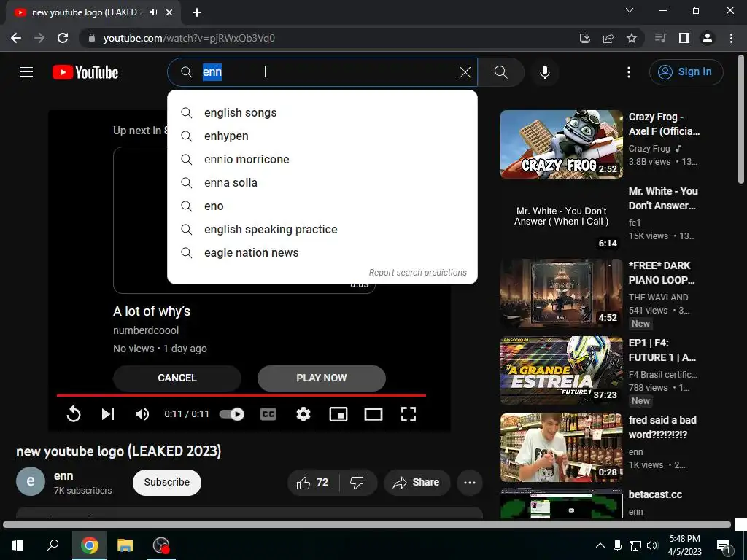Open taskbar search

click(53, 545)
